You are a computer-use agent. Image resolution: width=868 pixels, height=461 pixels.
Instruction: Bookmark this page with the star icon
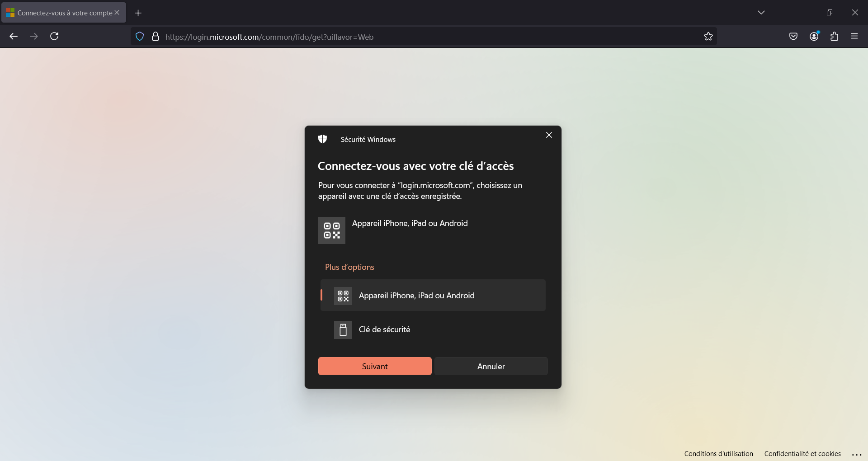coord(708,37)
